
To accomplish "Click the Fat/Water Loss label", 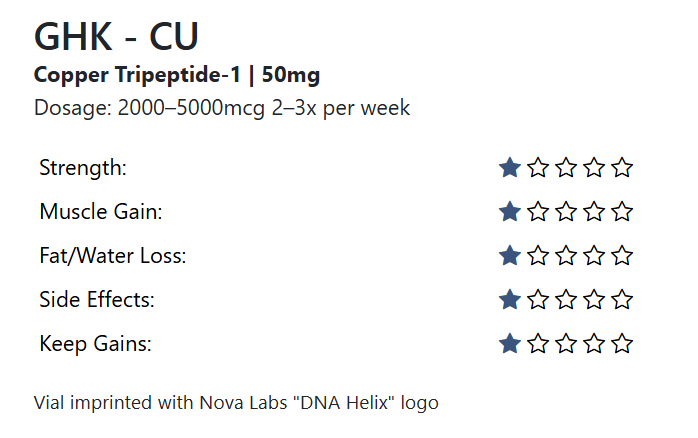I will (x=113, y=256).
